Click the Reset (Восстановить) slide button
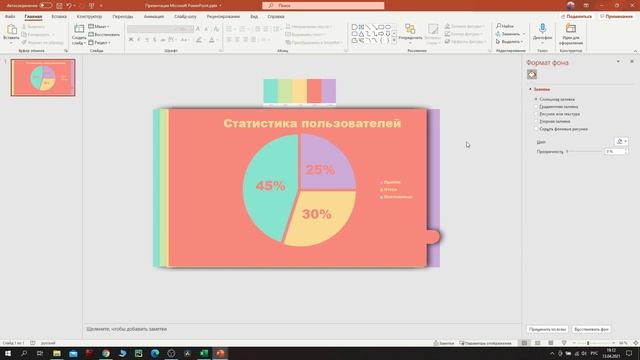The height and width of the screenshot is (360, 640). (x=104, y=34)
